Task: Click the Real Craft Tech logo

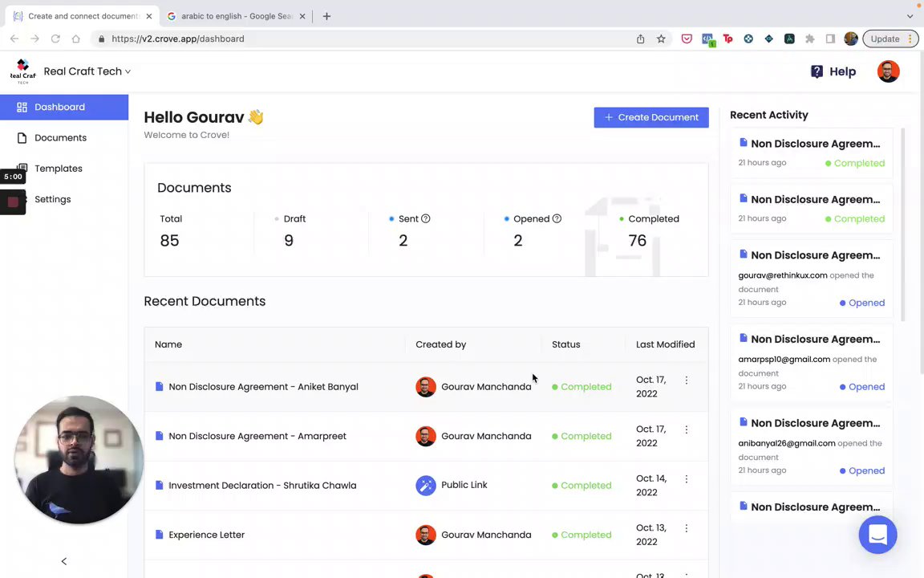Action: pos(22,71)
